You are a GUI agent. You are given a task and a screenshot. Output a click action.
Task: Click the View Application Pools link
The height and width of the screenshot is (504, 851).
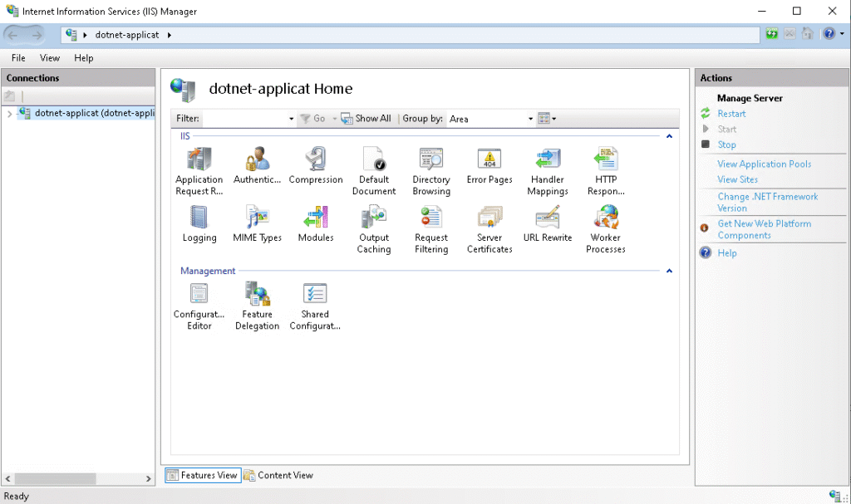tap(764, 164)
